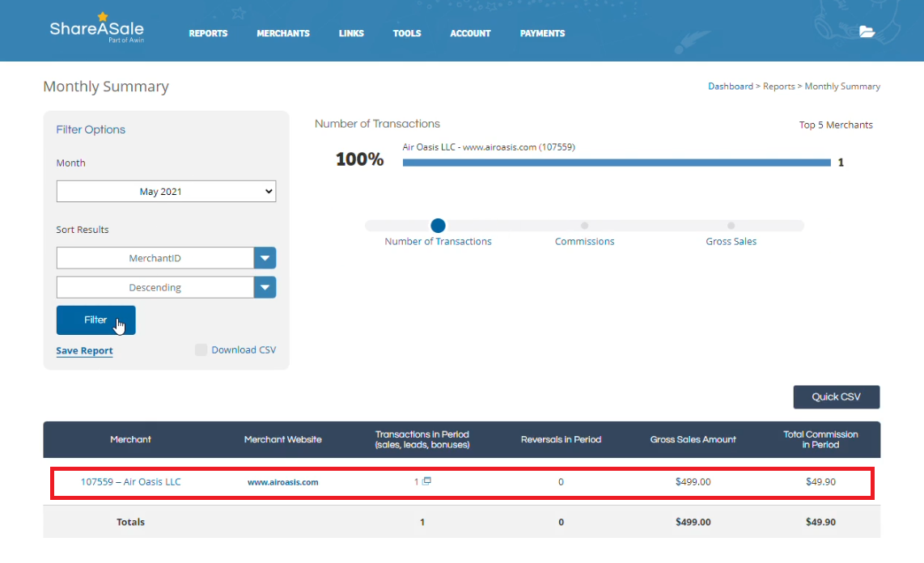
Task: Select Commissions chart option
Action: point(584,226)
